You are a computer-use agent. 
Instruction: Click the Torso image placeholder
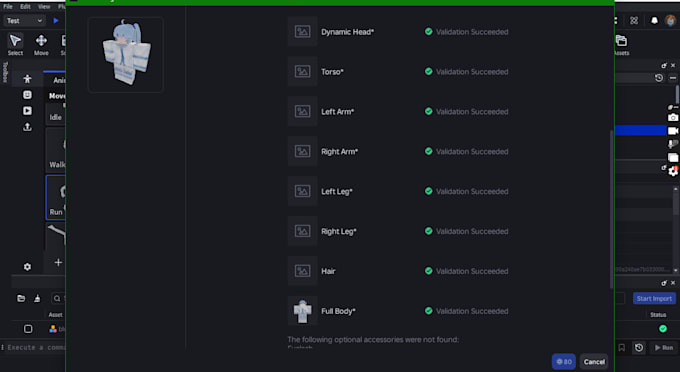(302, 71)
